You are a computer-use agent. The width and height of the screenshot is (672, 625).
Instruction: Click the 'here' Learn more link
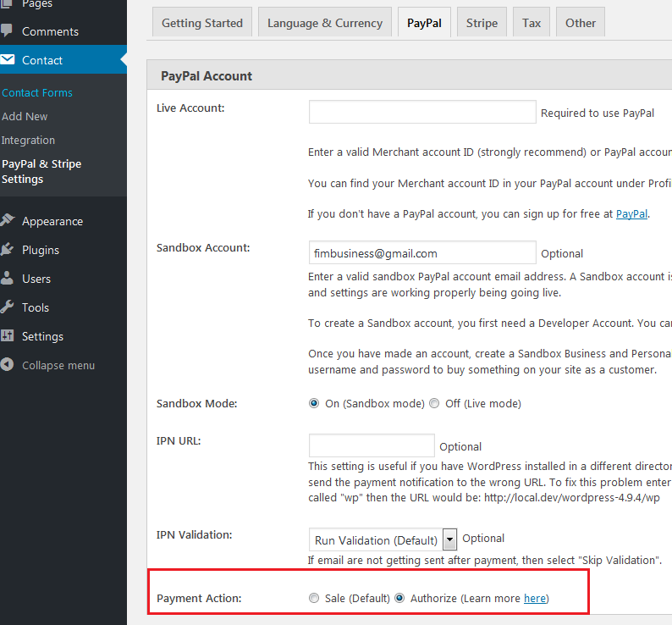pos(535,598)
